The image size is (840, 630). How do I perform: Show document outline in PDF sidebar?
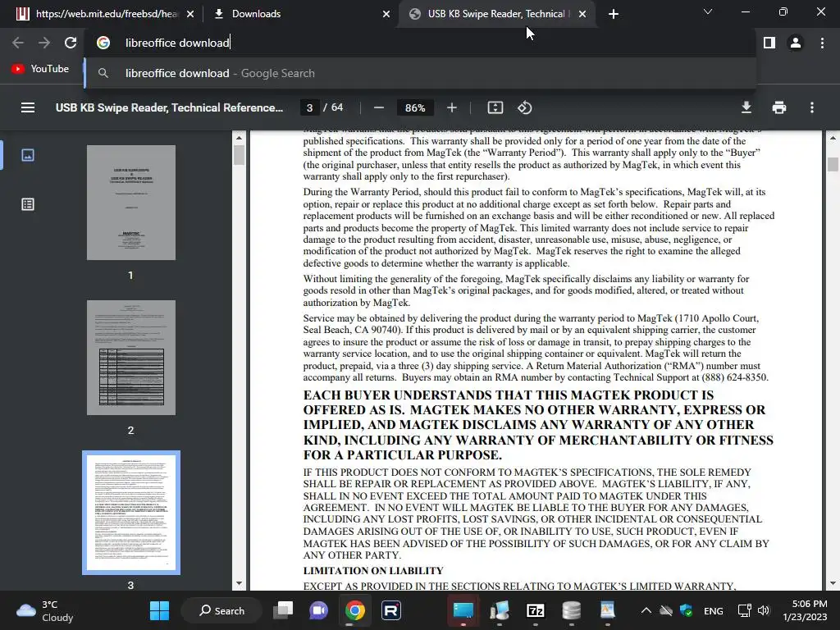pos(28,204)
